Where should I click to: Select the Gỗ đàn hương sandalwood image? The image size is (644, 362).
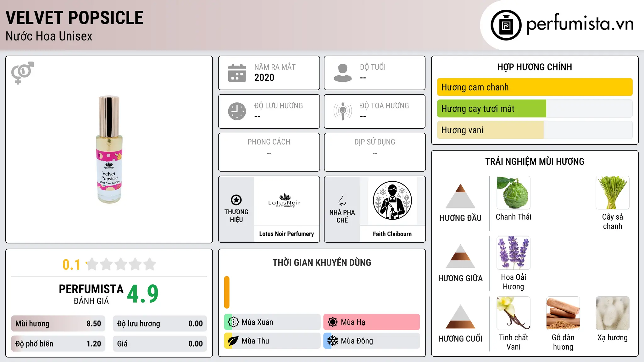click(563, 313)
